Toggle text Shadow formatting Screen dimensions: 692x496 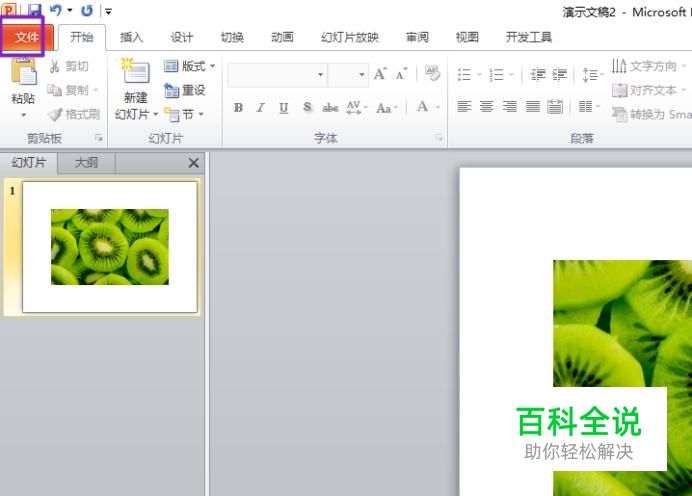(307, 107)
